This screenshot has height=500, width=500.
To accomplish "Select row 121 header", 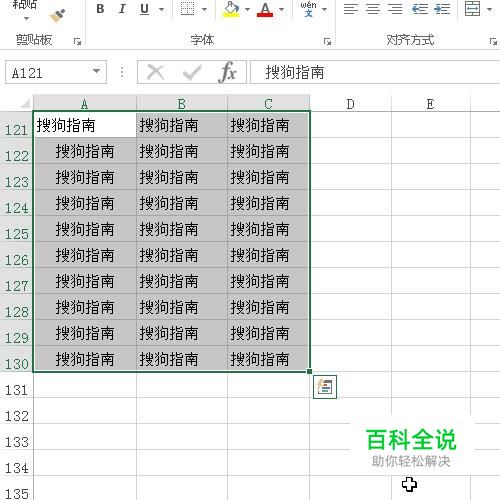I will pyautogui.click(x=16, y=125).
